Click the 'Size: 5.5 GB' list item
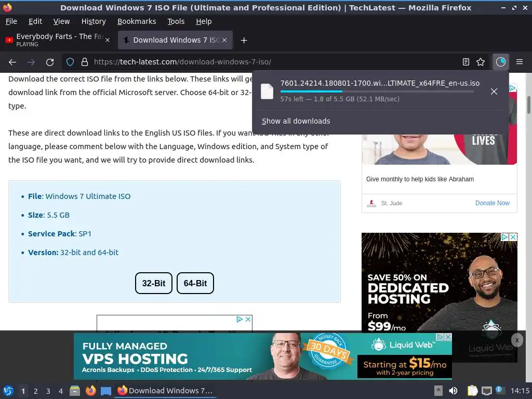 coord(49,215)
